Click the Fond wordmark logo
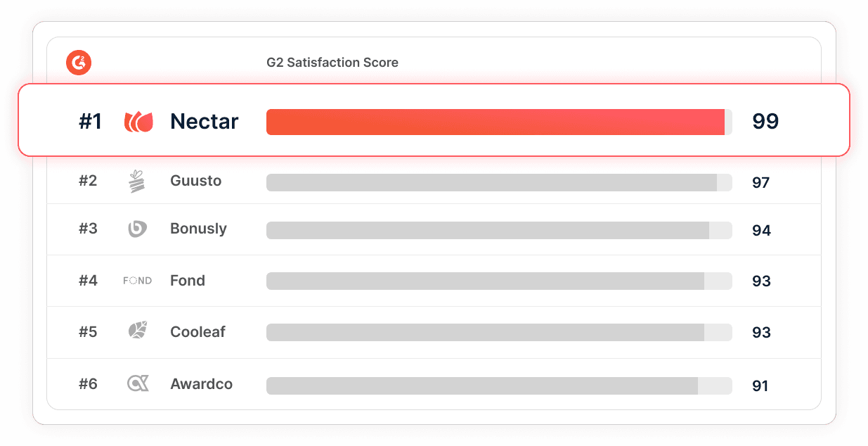Screen dimensions: 868x446 tap(137, 281)
